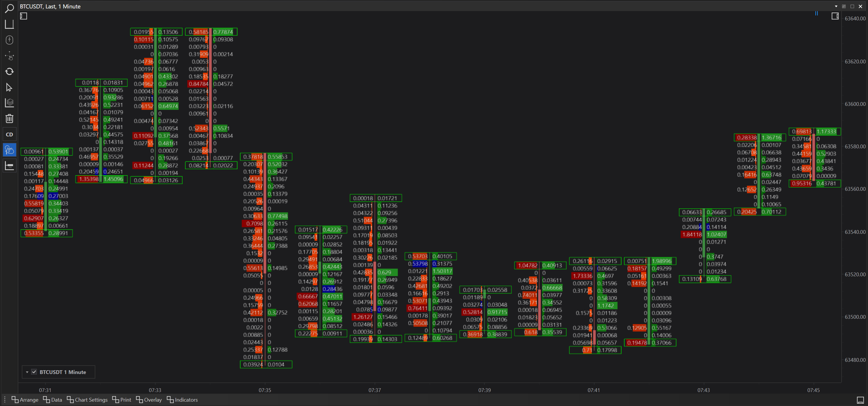This screenshot has height=406, width=868.
Task: Click the magnifier search icon
Action: [9, 8]
